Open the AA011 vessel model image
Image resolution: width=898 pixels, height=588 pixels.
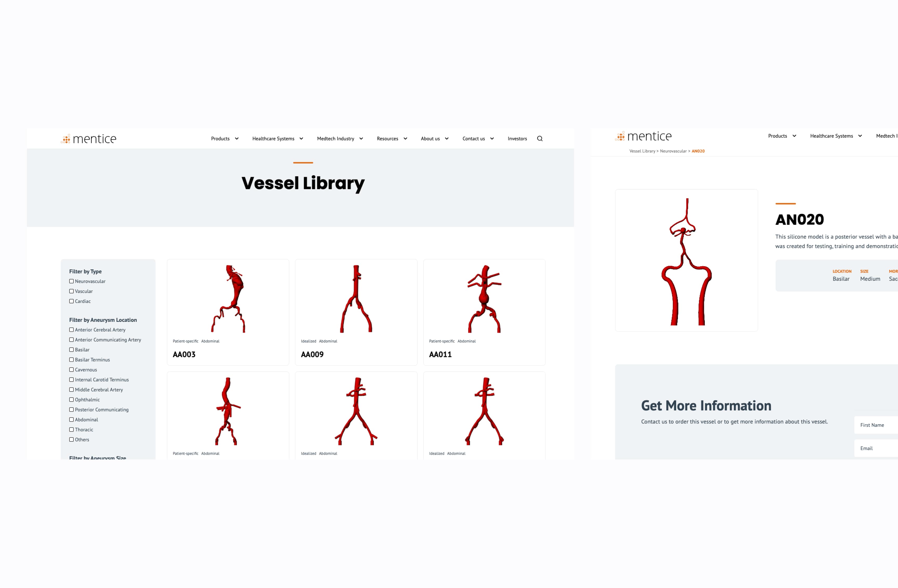(484, 298)
